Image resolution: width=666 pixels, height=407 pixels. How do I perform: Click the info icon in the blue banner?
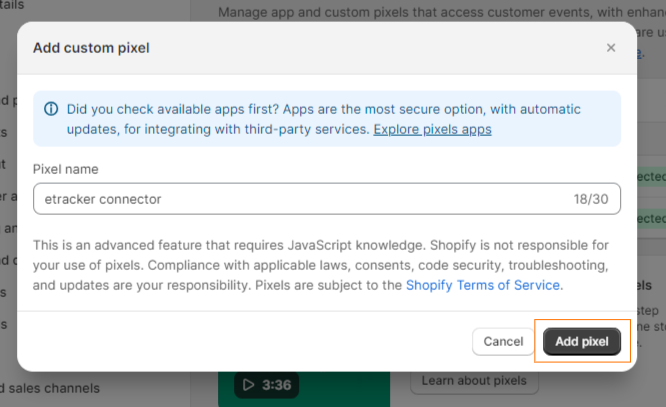point(51,109)
